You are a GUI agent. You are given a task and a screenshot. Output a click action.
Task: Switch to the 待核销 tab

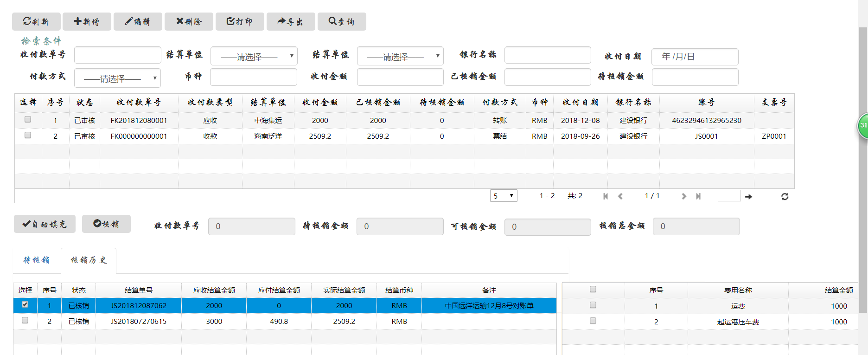pyautogui.click(x=37, y=260)
